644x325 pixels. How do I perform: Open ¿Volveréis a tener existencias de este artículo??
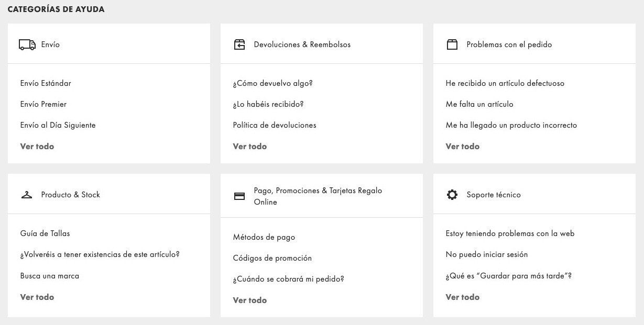100,254
